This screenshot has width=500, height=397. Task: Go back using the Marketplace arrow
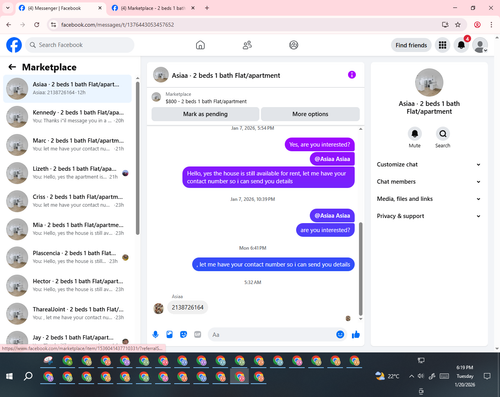(x=12, y=67)
